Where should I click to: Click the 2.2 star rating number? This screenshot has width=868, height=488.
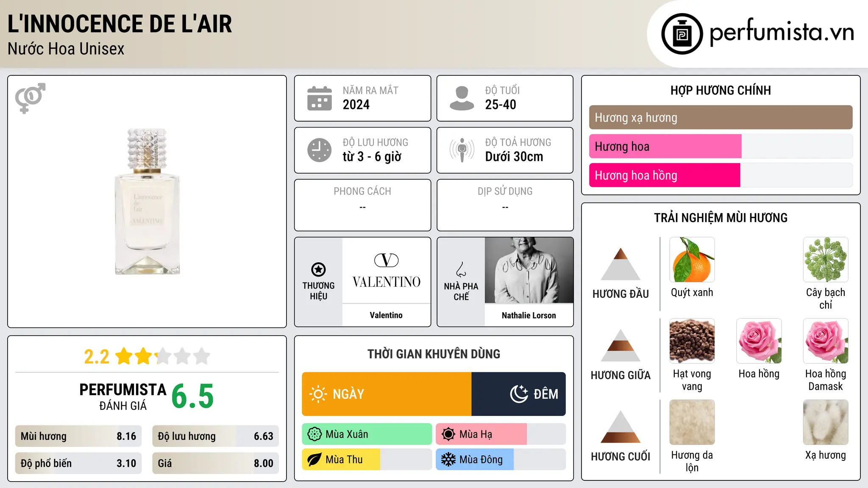tap(97, 357)
